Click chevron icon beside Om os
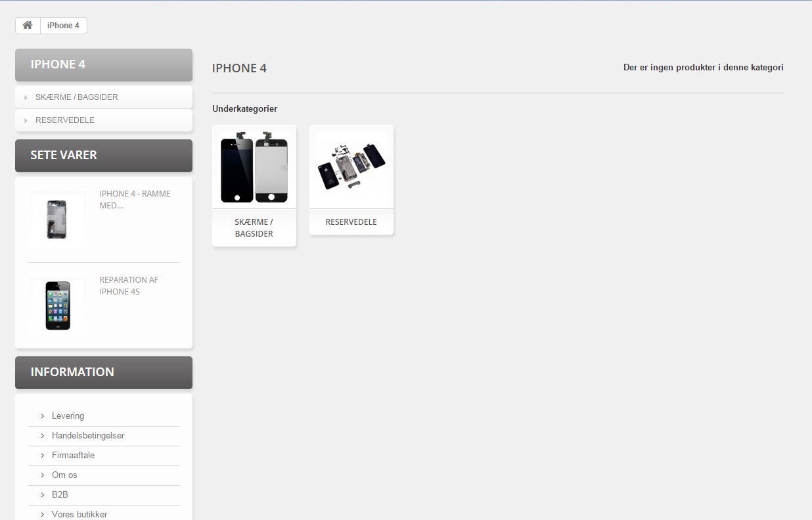 coord(43,475)
